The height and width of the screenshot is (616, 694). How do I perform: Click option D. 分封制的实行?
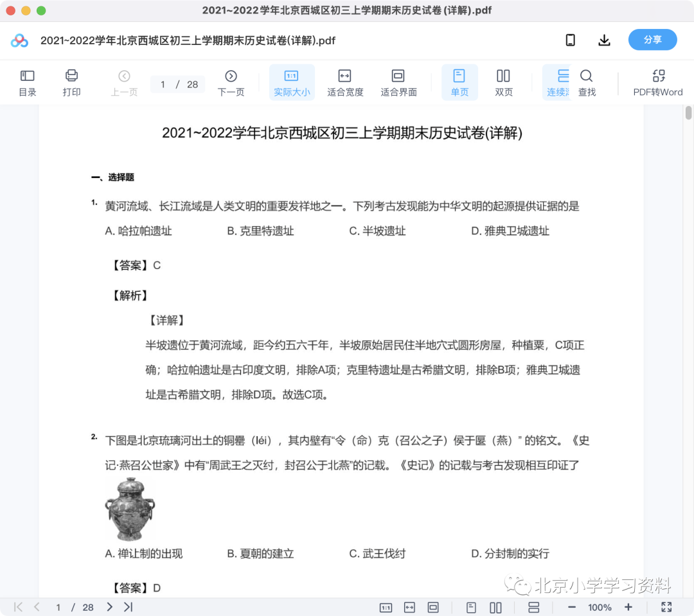click(510, 554)
